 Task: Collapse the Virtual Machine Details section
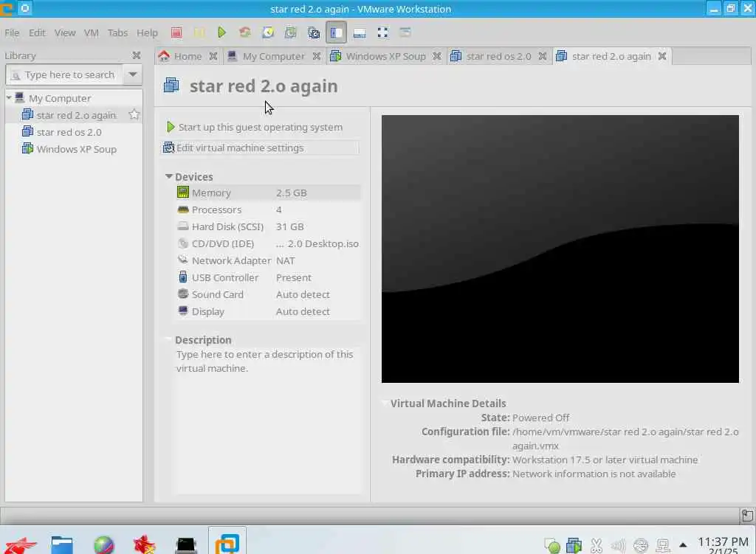[385, 403]
